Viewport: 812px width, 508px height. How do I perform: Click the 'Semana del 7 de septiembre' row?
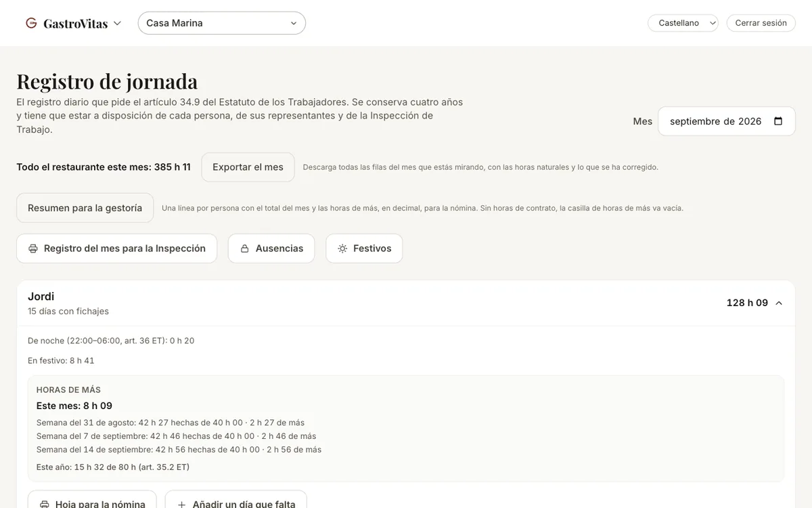point(176,436)
